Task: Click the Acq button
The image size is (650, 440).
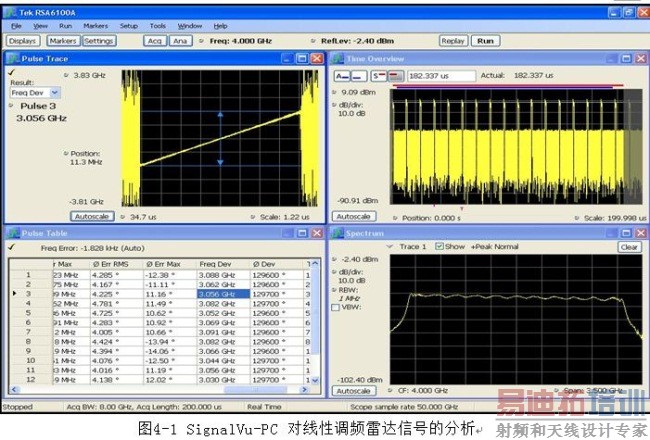Action: pyautogui.click(x=155, y=41)
